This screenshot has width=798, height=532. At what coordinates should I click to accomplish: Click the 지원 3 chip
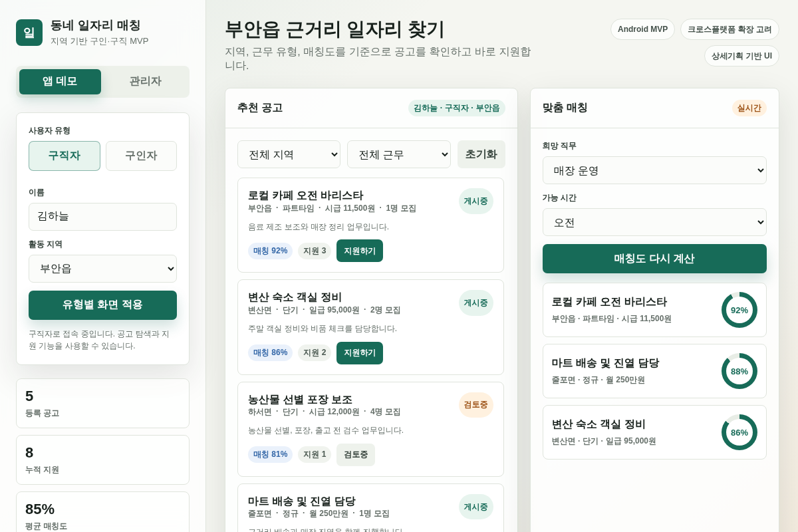pyautogui.click(x=315, y=251)
